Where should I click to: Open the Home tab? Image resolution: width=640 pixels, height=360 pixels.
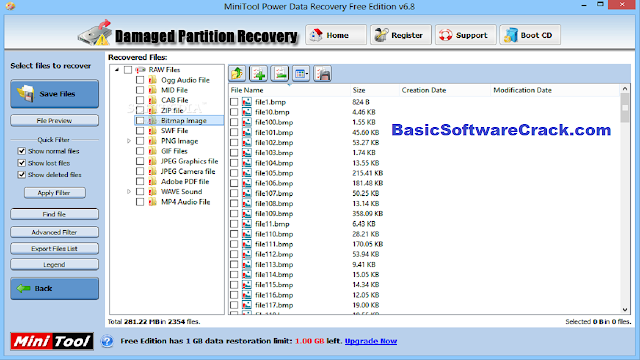coord(336,35)
